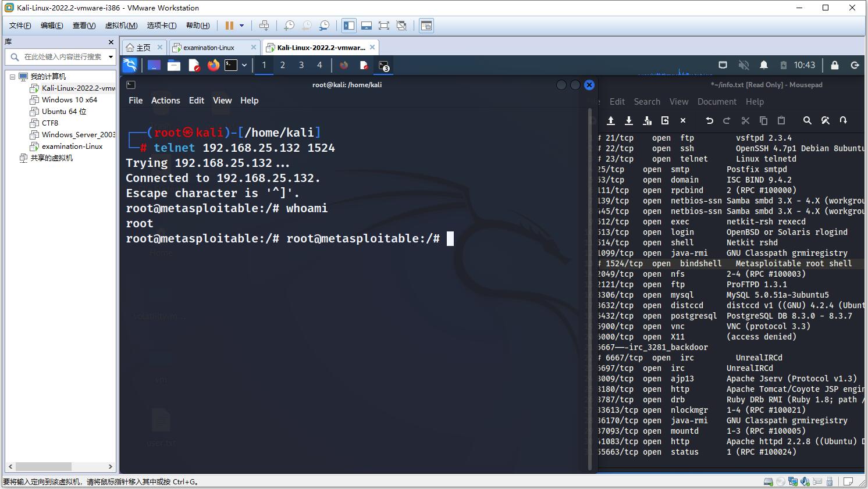Collapse the 我的计算机 tree node

click(12, 77)
